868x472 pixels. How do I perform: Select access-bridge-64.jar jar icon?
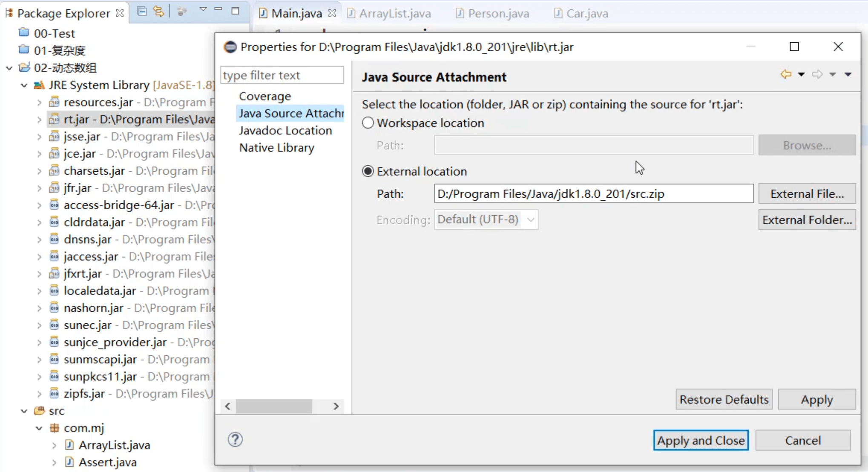[x=54, y=205]
